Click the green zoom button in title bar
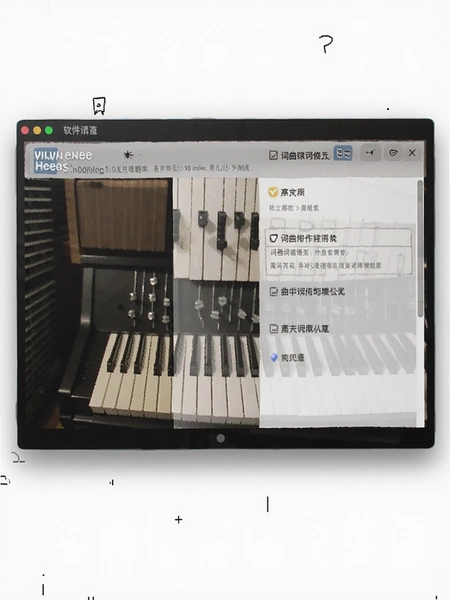Screen dimensions: 450x600 pos(49,130)
